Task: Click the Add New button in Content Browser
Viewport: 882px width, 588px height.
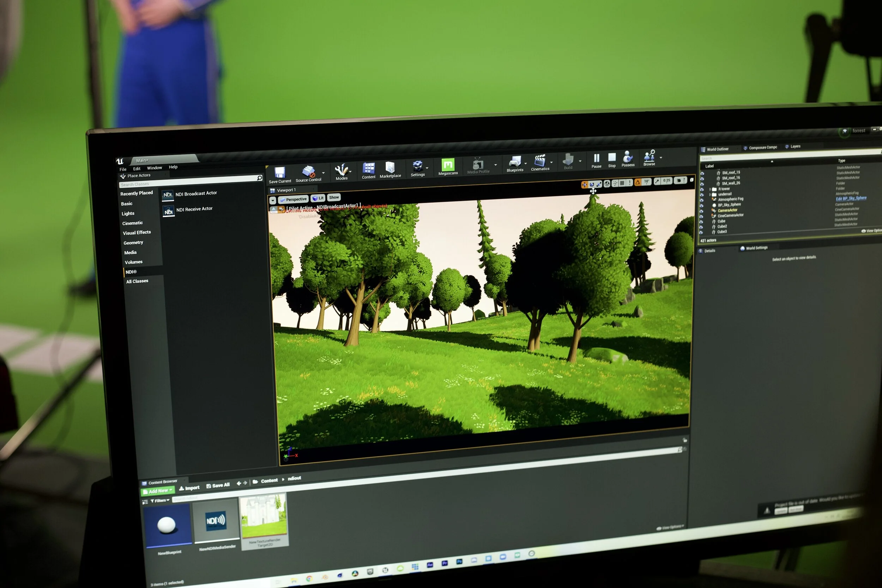Action: pyautogui.click(x=158, y=491)
